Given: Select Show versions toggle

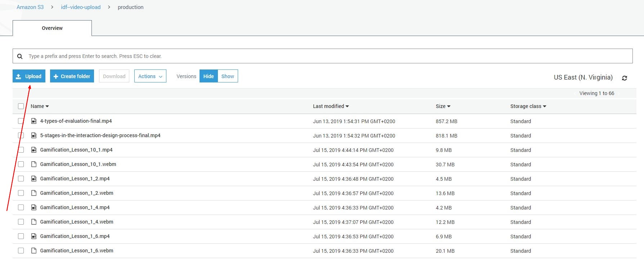Looking at the screenshot, I should point(228,76).
